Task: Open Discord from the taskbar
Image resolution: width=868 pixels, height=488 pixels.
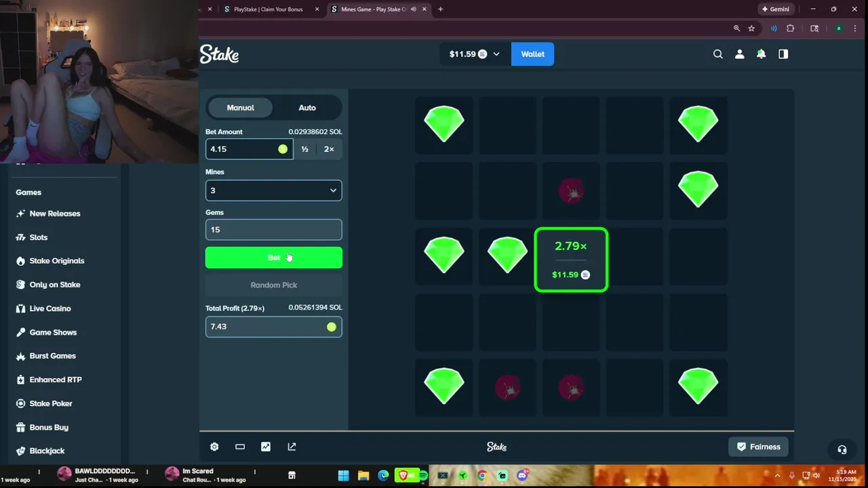Action: point(522,476)
